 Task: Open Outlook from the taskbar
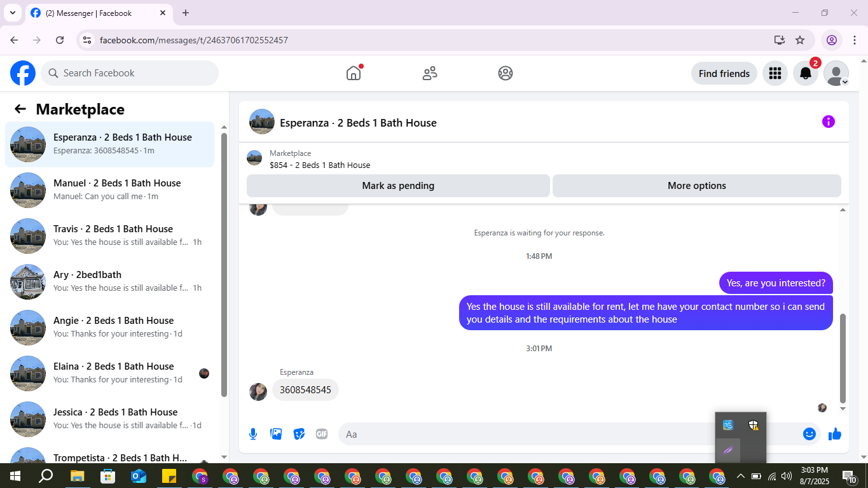(138, 476)
